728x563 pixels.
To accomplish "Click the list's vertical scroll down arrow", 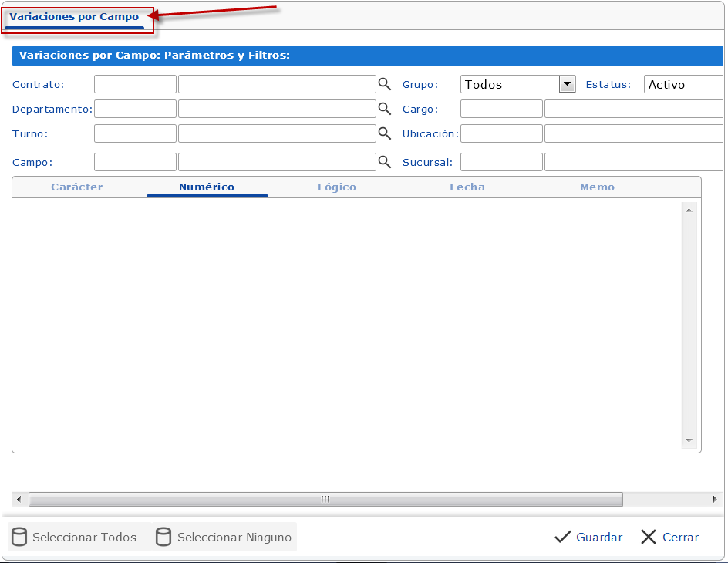I will pos(689,441).
